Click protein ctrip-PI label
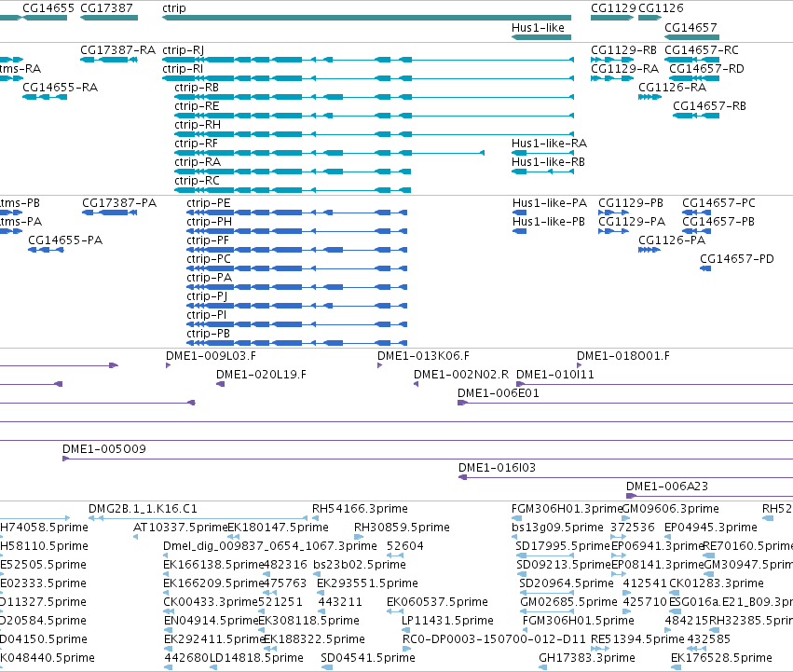 pos(206,315)
